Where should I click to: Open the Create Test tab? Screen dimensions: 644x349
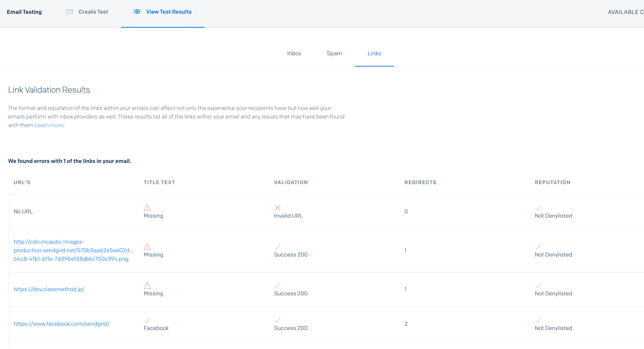point(93,12)
